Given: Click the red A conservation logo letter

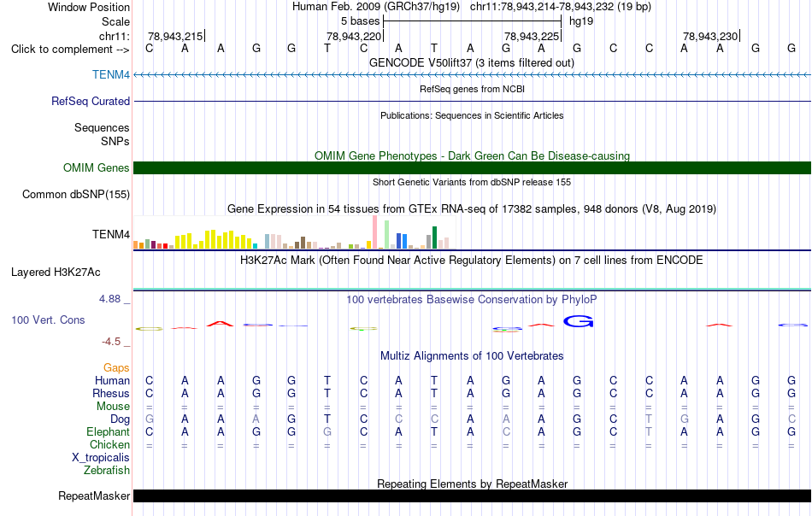Looking at the screenshot, I should click(x=220, y=324).
